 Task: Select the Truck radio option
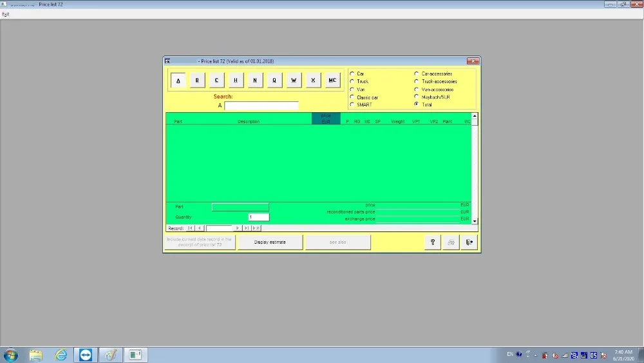click(x=352, y=81)
